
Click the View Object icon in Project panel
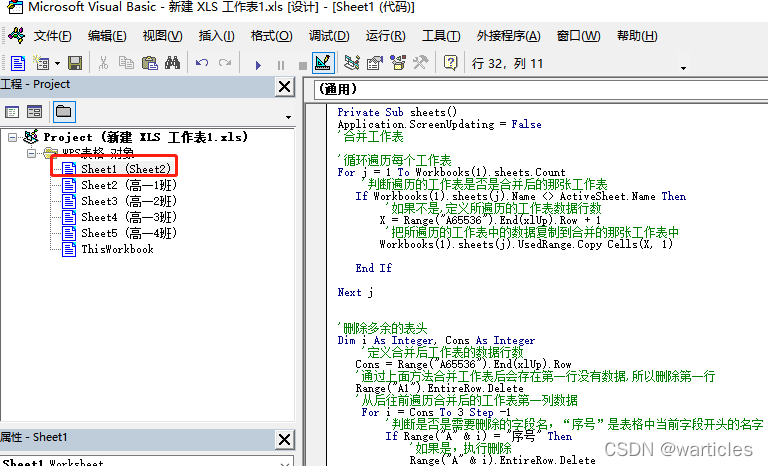(34, 112)
